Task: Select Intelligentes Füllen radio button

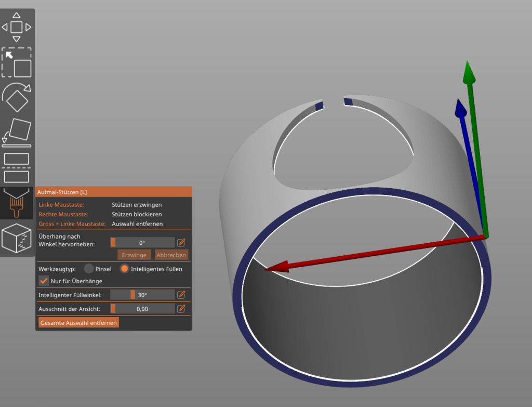Action: click(124, 269)
